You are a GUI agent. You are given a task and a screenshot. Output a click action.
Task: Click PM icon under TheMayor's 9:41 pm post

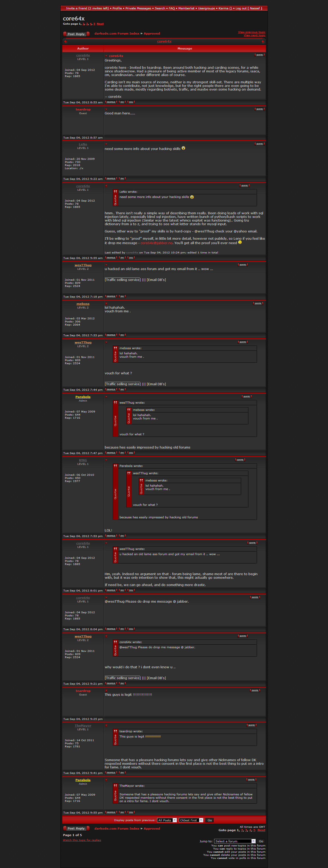(122, 773)
